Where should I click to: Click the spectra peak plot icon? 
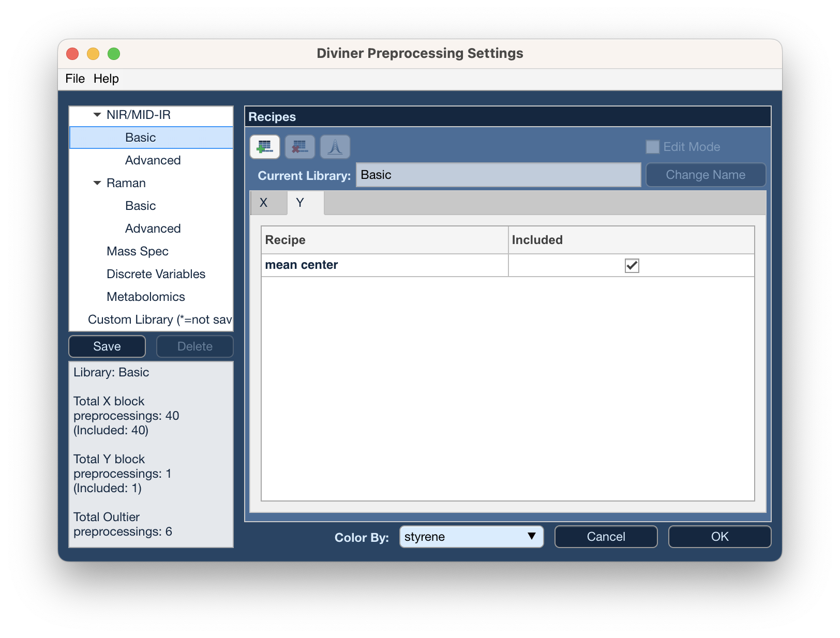click(x=335, y=147)
